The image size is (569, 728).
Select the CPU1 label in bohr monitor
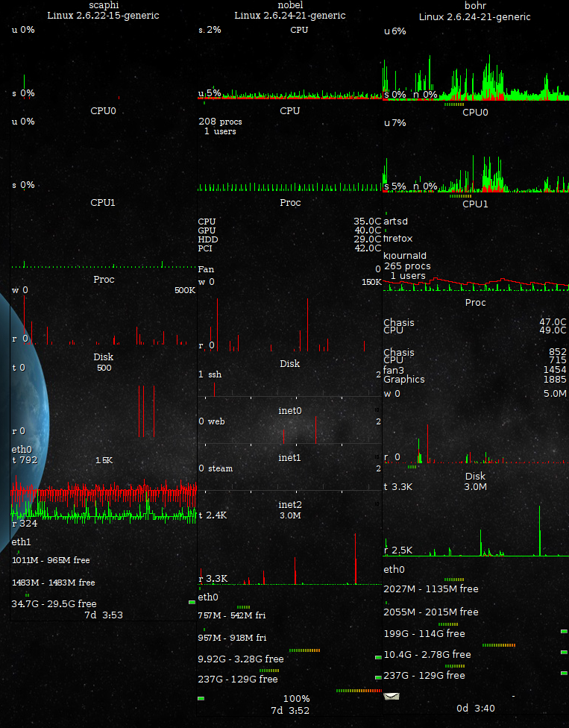pos(475,204)
